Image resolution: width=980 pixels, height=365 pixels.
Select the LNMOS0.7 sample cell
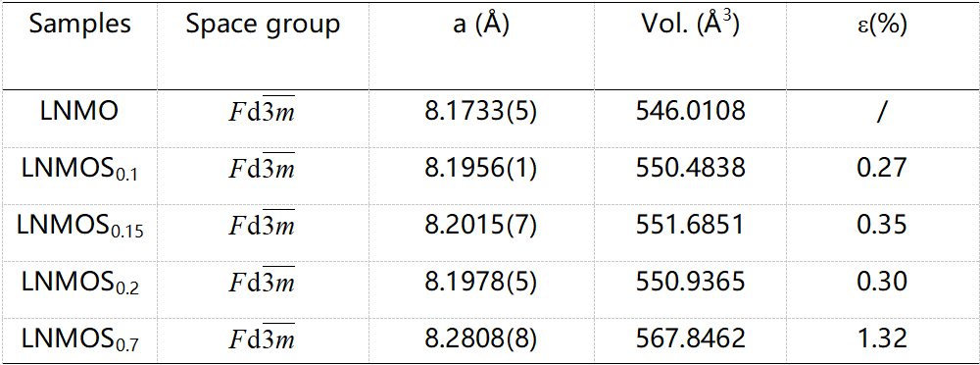(80, 339)
